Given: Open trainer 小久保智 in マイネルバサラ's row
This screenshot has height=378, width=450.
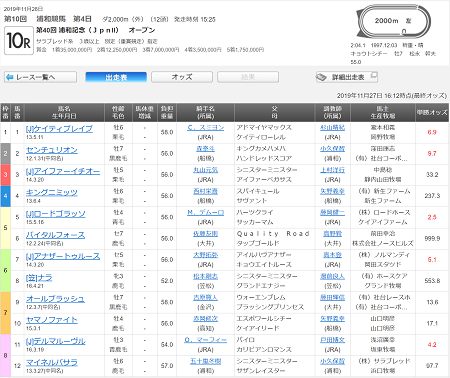Looking at the screenshot, I should pos(332,361).
